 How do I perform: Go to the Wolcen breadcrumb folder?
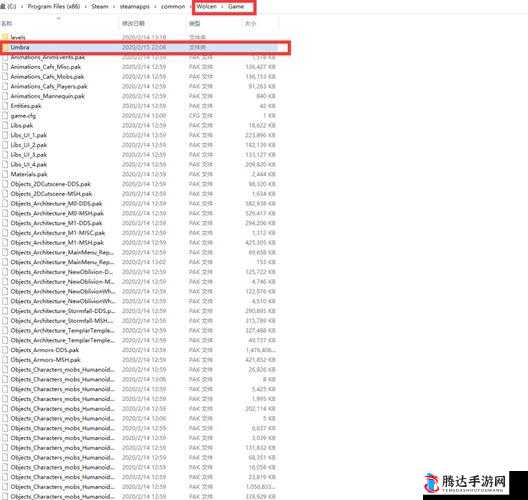point(207,6)
